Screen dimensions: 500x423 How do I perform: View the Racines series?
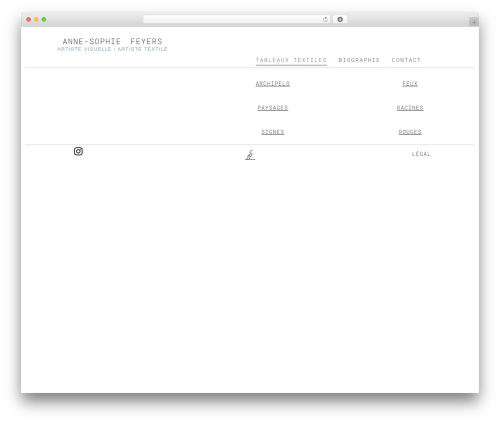click(410, 108)
